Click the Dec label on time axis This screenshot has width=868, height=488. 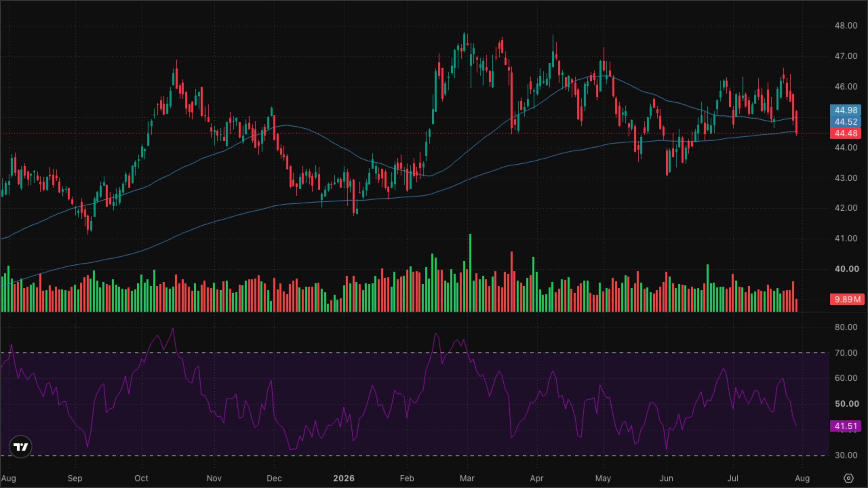pyautogui.click(x=274, y=478)
